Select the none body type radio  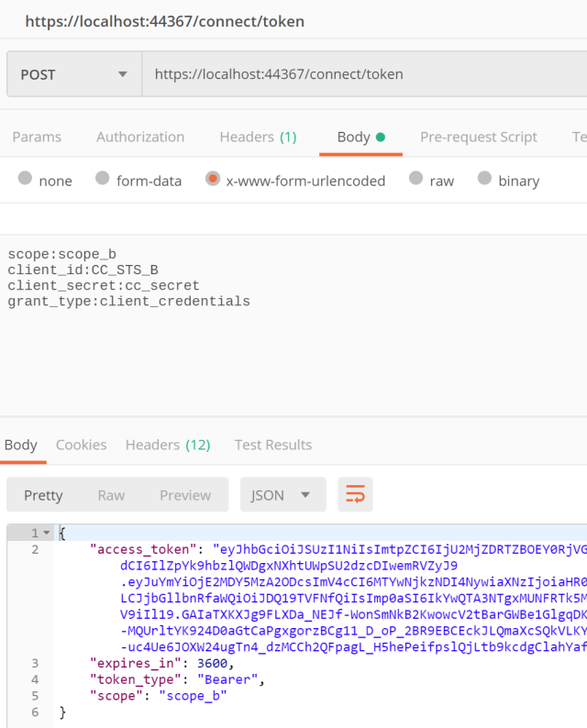coord(25,179)
